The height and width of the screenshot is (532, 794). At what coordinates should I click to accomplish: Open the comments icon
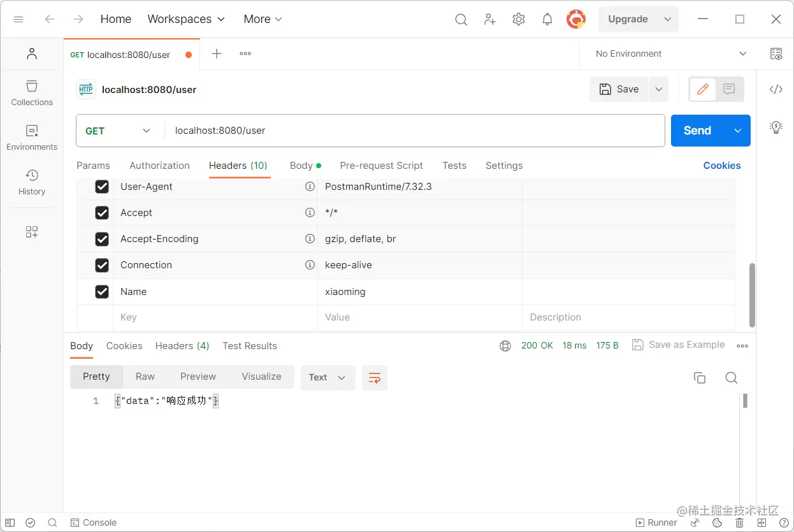(x=730, y=89)
